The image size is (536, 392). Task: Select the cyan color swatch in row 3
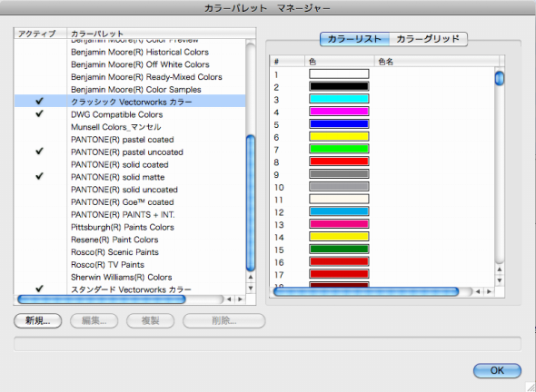point(339,99)
